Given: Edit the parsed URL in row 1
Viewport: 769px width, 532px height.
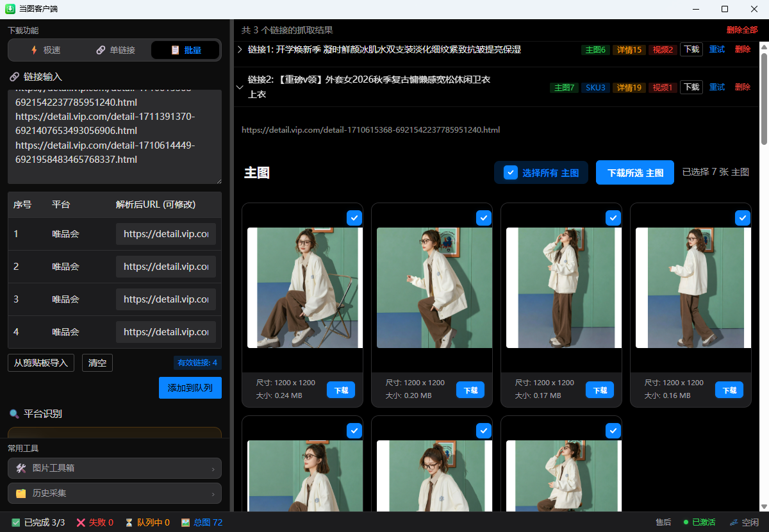Looking at the screenshot, I should tap(166, 234).
